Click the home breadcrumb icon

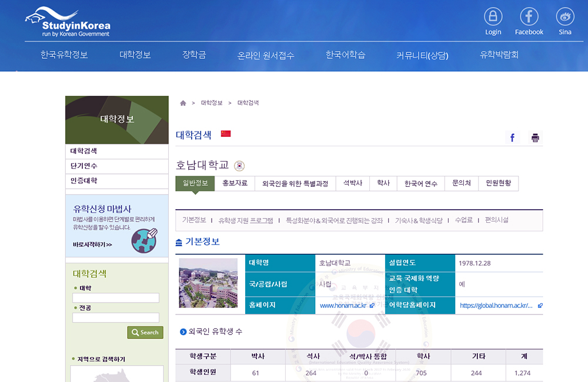(x=183, y=103)
